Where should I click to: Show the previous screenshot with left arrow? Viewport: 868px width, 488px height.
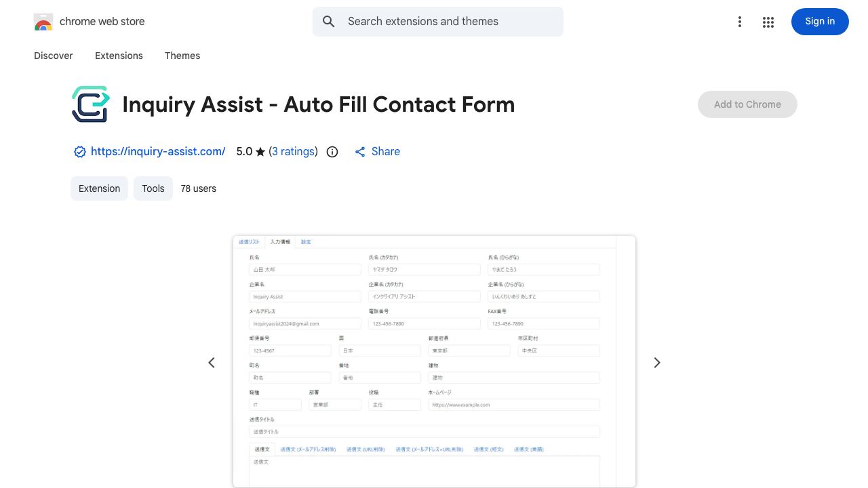pos(212,363)
